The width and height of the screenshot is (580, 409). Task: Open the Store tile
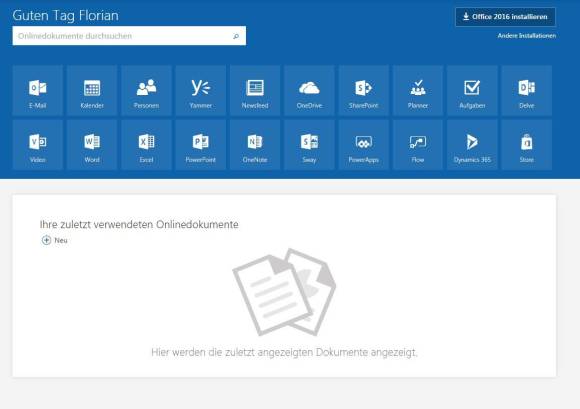point(527,145)
